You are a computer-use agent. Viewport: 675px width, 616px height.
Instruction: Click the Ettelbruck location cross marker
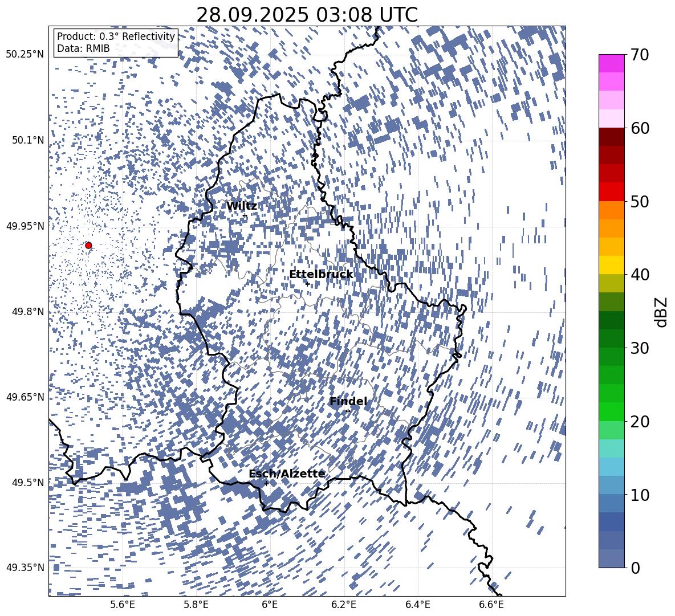[307, 283]
